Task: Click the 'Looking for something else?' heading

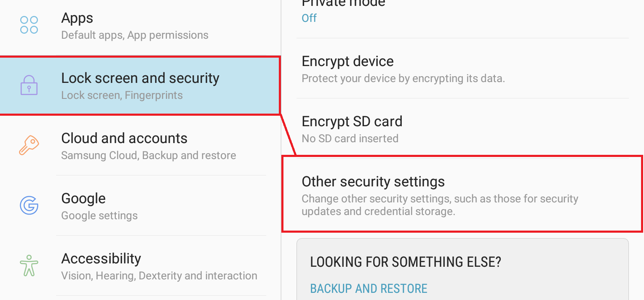Action: point(405,262)
